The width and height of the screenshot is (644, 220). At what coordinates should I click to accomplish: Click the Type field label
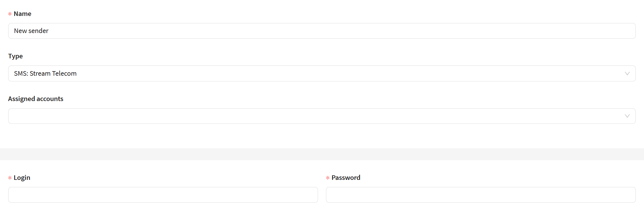[15, 56]
